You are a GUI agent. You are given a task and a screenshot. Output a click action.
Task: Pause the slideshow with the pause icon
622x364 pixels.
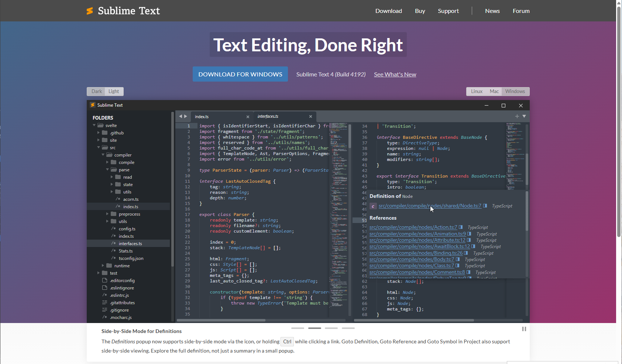pos(524,329)
